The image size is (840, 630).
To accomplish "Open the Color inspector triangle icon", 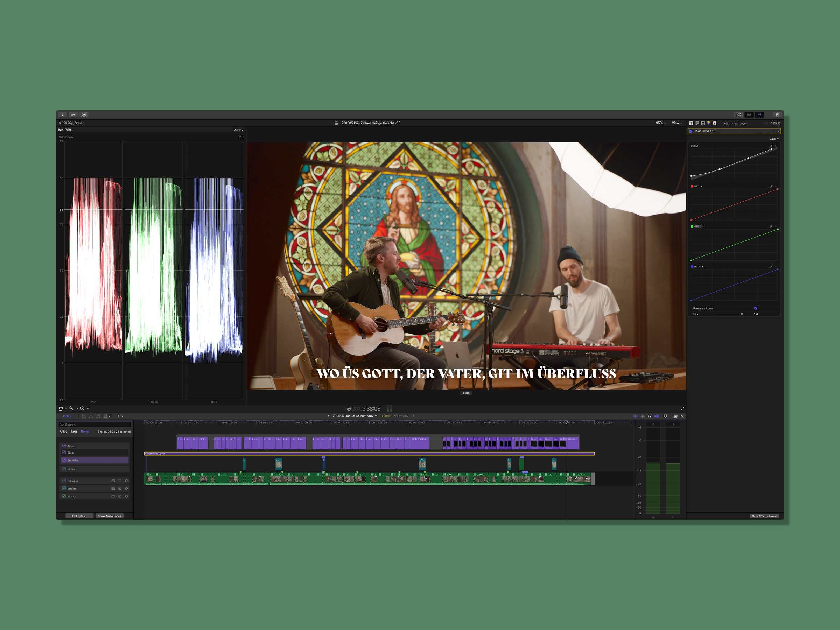I will (x=709, y=123).
